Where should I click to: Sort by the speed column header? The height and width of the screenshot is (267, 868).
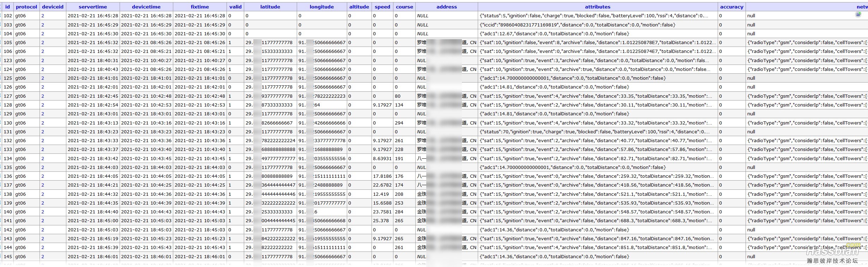click(382, 7)
